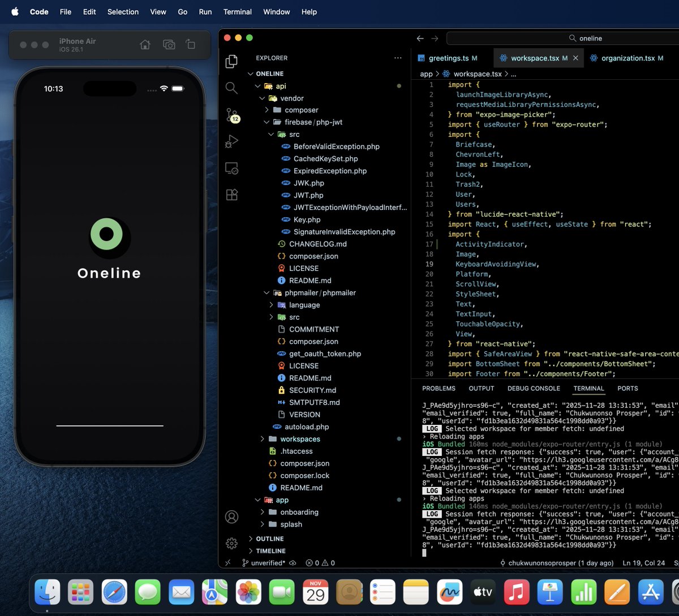Go forward with the editor navigation arrow
This screenshot has width=679, height=616.
pos(435,38)
